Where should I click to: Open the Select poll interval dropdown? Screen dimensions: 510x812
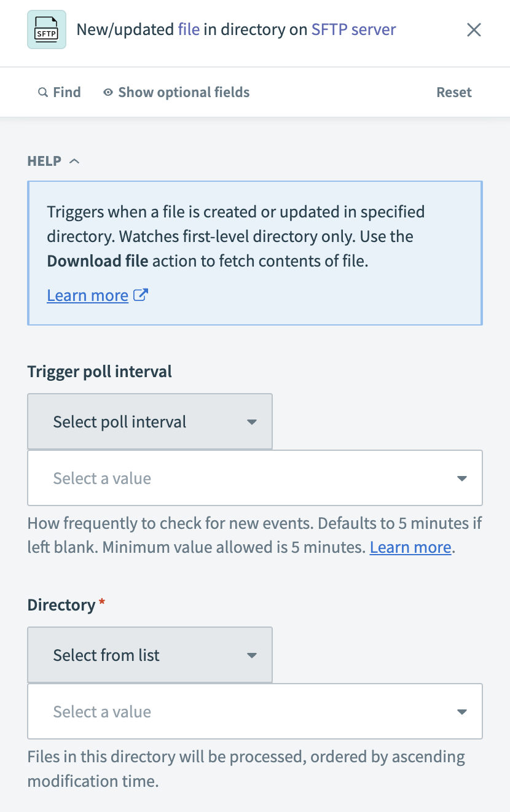coord(149,421)
